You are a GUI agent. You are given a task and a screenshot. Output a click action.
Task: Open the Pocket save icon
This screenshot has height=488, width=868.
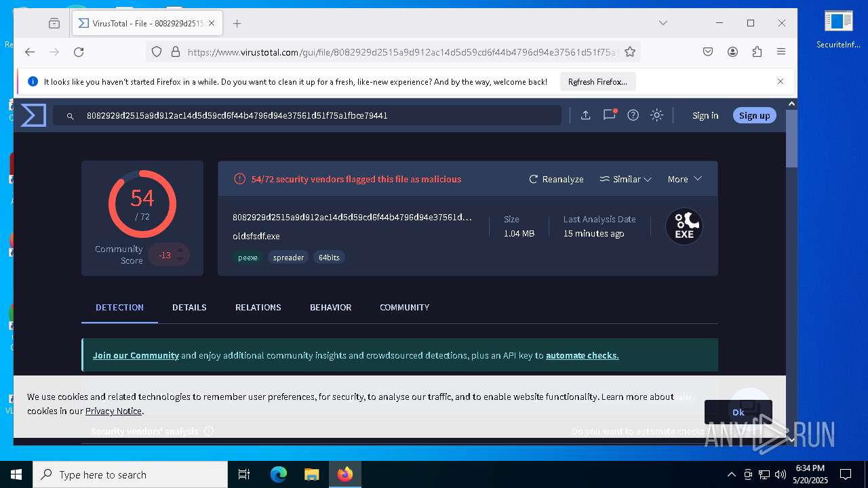tap(708, 52)
